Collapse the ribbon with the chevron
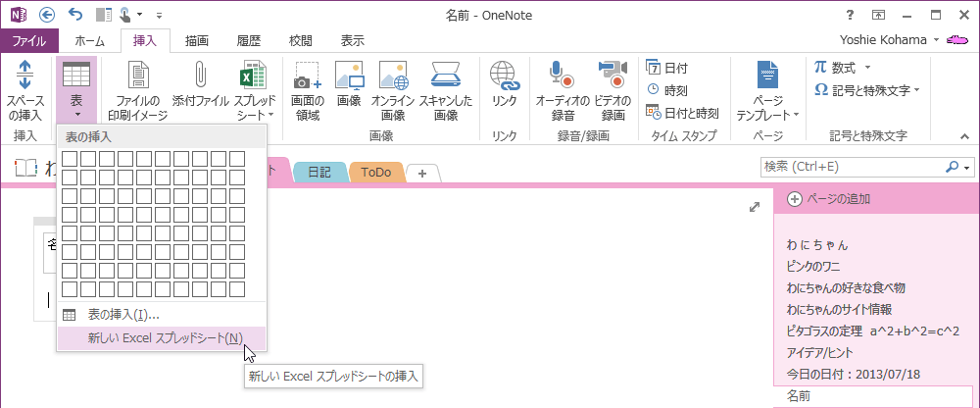This screenshot has height=408, width=980. coord(964,135)
